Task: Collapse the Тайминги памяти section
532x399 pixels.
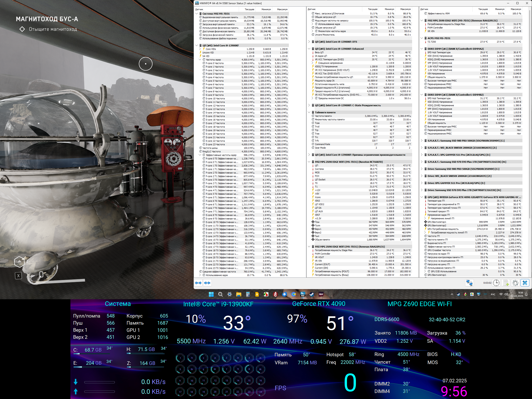Action: tap(309, 112)
